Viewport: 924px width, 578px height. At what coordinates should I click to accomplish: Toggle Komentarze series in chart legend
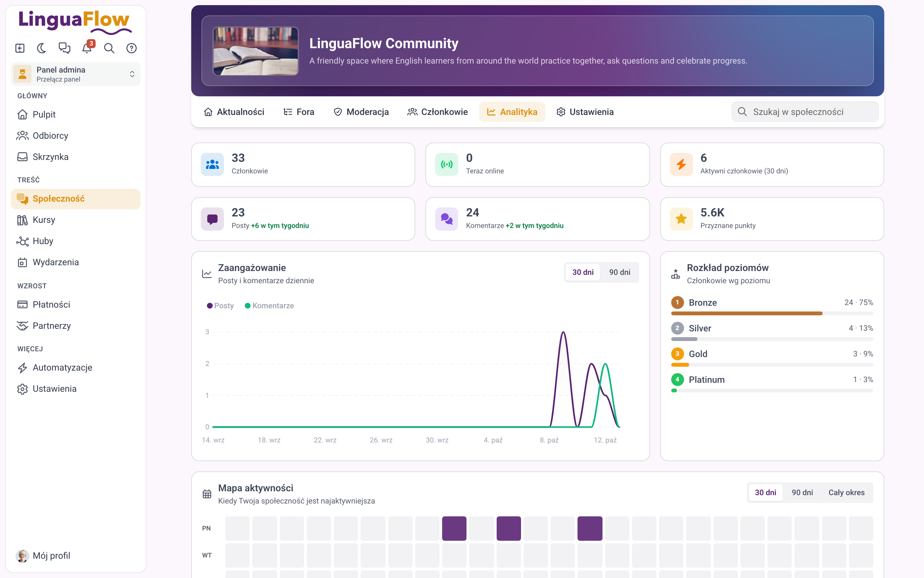[x=269, y=305]
